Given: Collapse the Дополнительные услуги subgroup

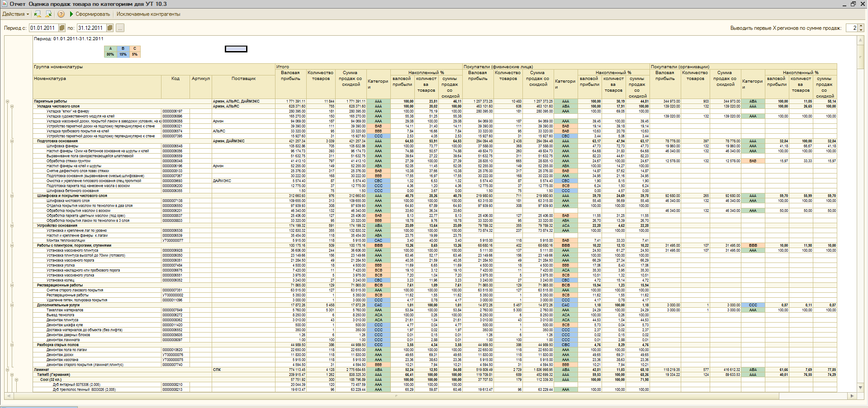Looking at the screenshot, I should tap(12, 305).
